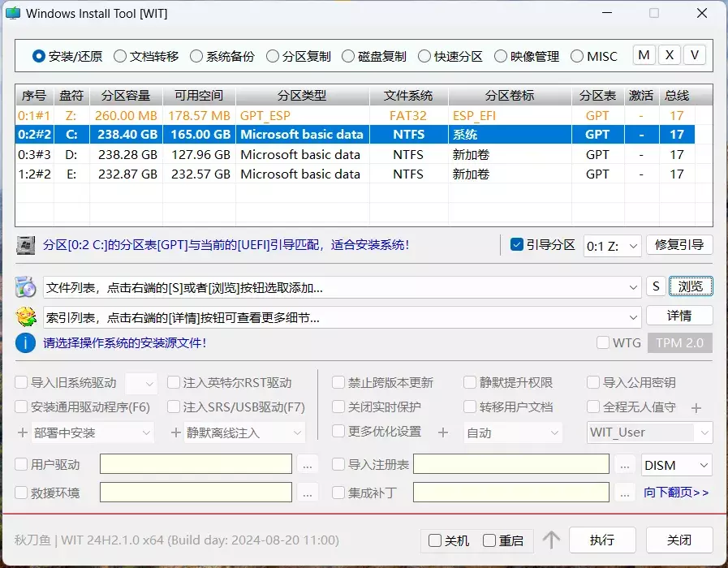Image resolution: width=728 pixels, height=568 pixels.
Task: Select partition row 0:3#3 D:
Action: click(355, 154)
